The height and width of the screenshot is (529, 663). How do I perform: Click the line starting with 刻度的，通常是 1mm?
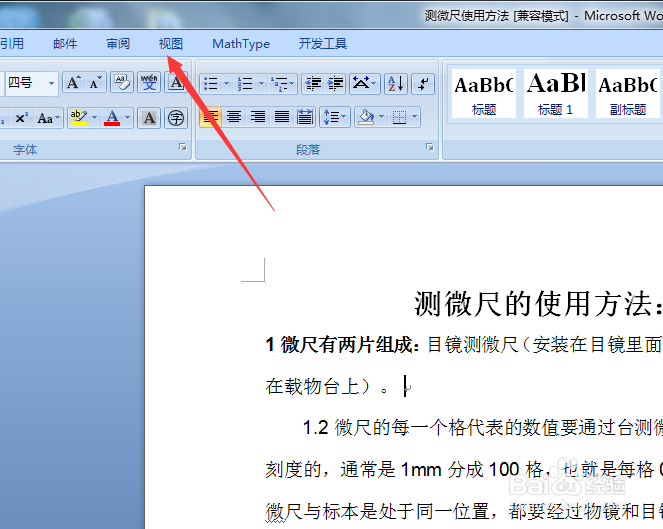click(x=464, y=469)
